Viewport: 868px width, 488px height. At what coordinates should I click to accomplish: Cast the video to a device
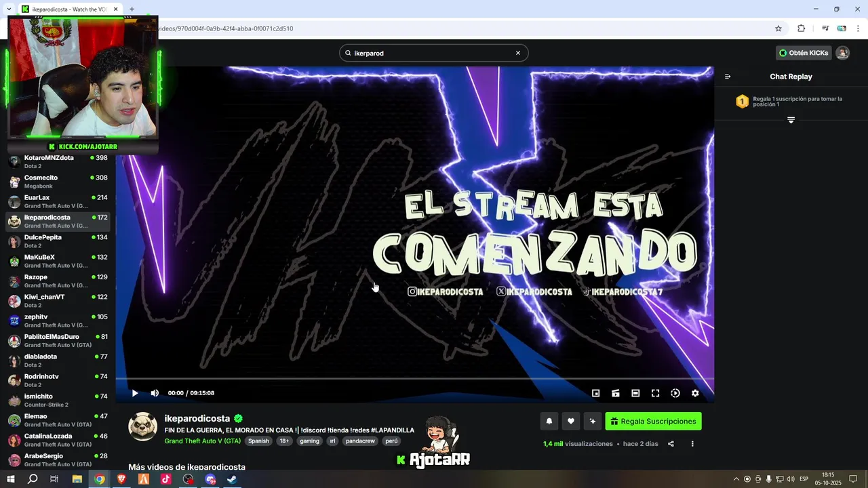[x=616, y=393]
